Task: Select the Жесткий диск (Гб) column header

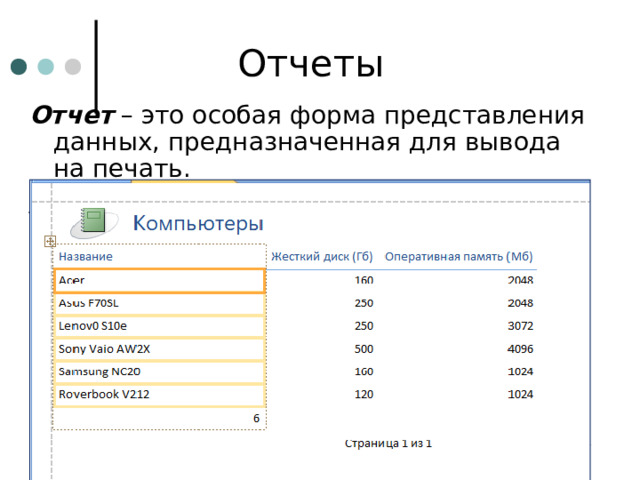Action: pyautogui.click(x=322, y=256)
